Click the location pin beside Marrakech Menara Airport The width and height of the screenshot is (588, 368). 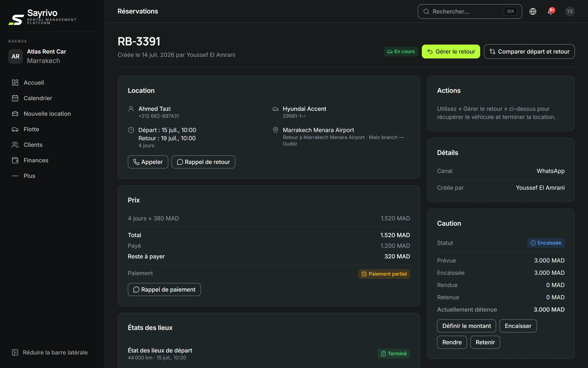pos(275,130)
